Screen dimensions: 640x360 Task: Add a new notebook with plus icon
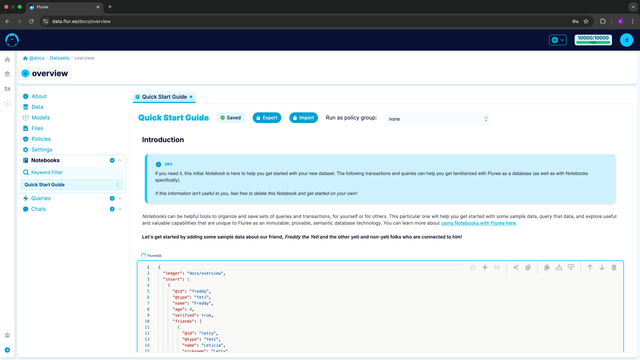click(x=112, y=160)
